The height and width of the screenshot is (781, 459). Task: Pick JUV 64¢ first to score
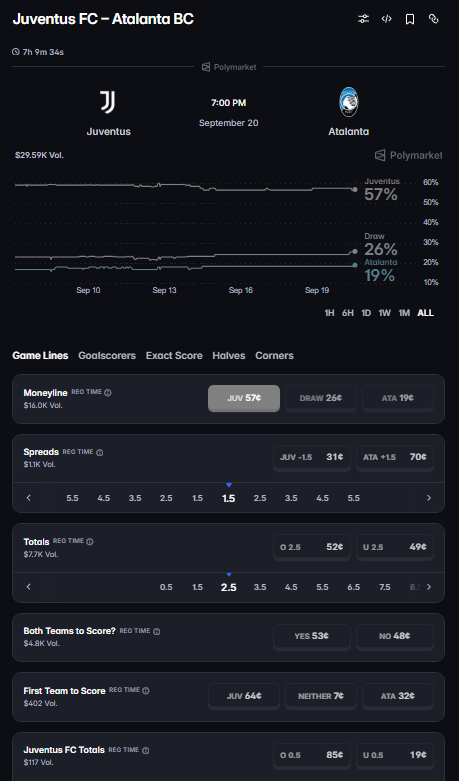click(x=244, y=696)
